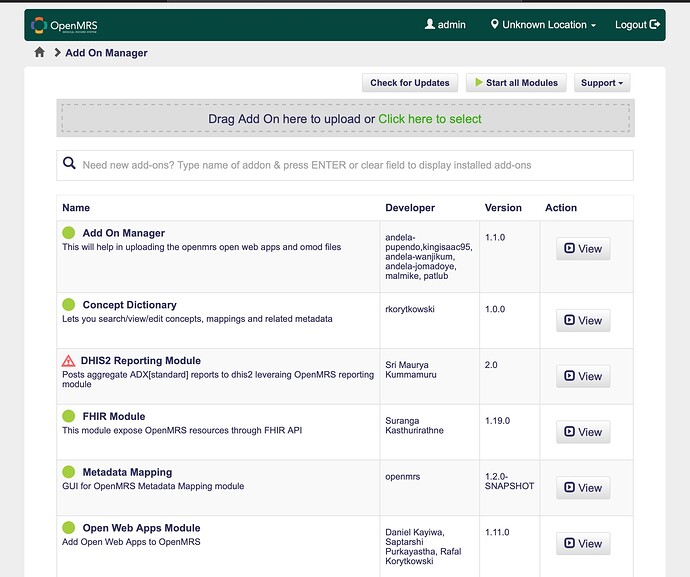The image size is (690, 577).
Task: Select the Open Web Apps Module name
Action: [141, 528]
